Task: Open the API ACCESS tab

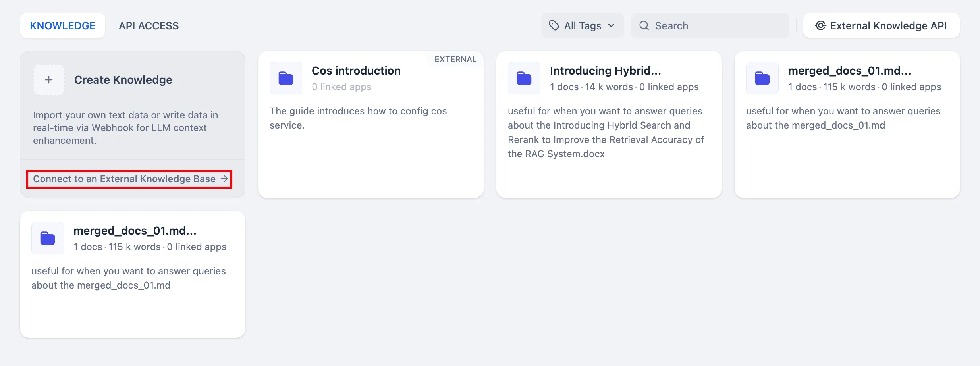Action: pyautogui.click(x=149, y=26)
